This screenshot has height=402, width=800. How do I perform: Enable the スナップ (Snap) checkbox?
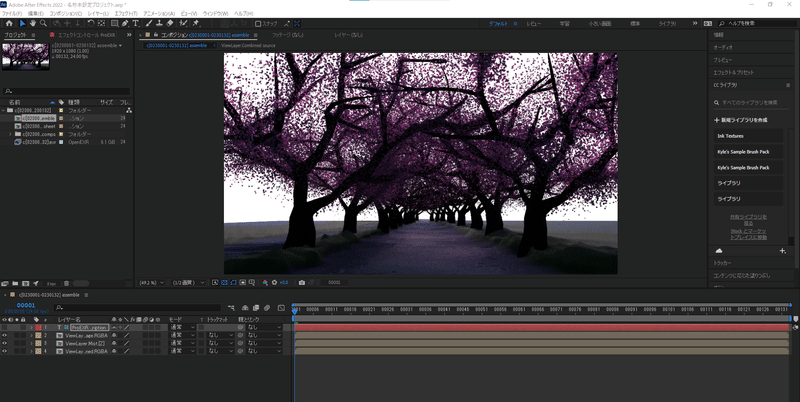258,23
